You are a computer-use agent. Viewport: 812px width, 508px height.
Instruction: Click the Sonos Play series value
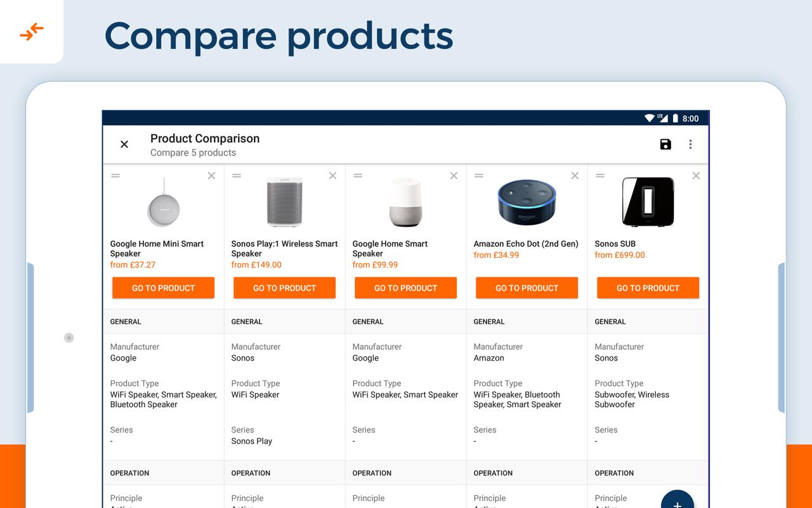tap(252, 441)
